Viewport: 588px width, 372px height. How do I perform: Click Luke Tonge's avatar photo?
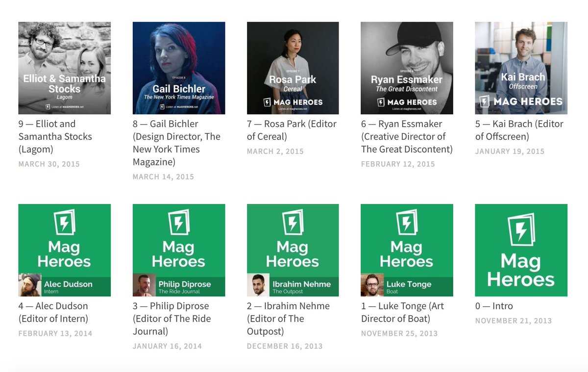click(372, 285)
